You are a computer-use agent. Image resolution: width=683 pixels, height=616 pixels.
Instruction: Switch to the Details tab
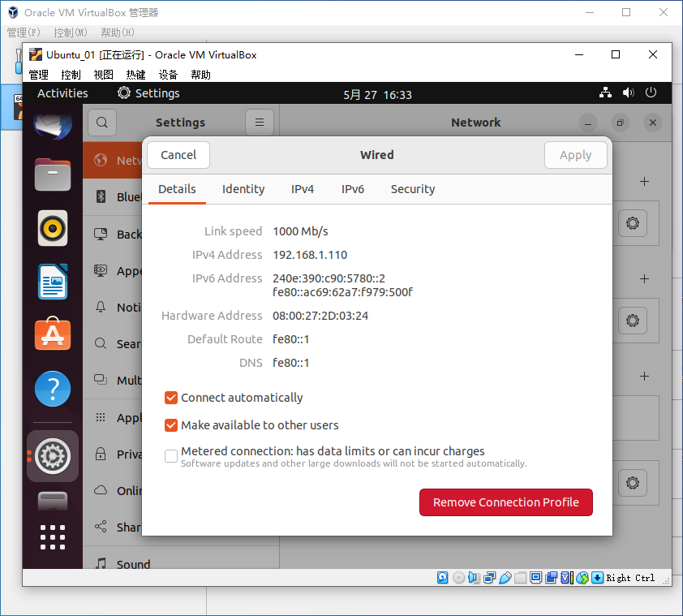coord(177,189)
